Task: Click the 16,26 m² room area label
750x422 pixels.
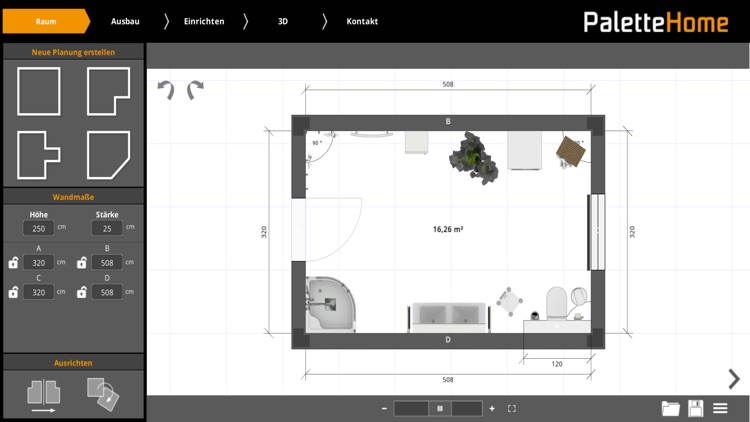Action: tap(448, 229)
